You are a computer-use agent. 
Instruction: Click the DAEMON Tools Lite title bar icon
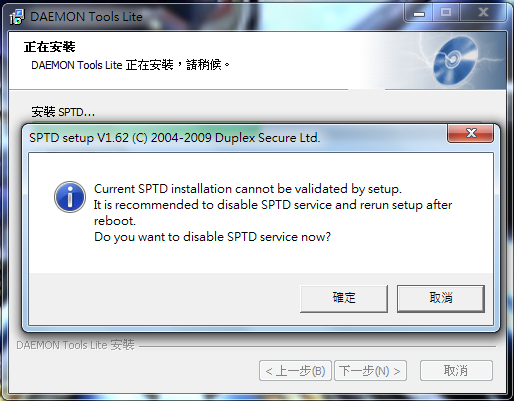coord(17,17)
